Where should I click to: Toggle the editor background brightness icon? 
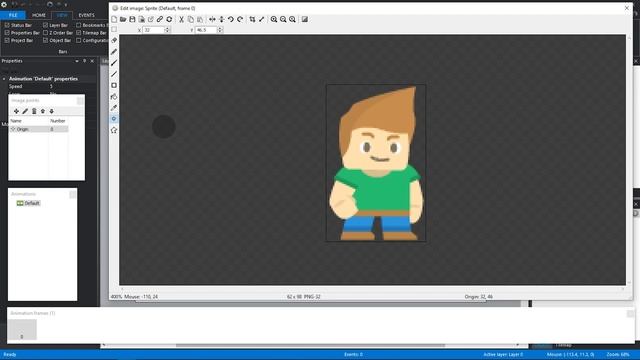[x=304, y=19]
